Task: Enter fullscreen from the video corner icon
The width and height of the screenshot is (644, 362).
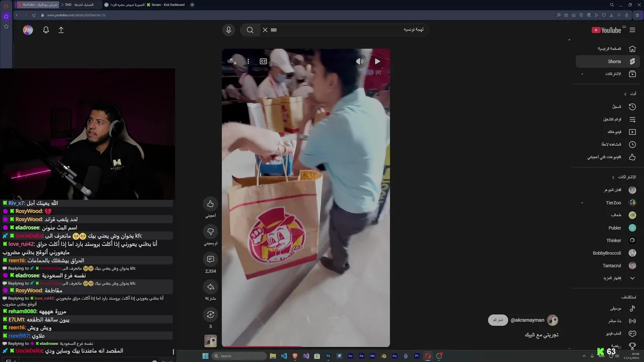Action: (232, 61)
